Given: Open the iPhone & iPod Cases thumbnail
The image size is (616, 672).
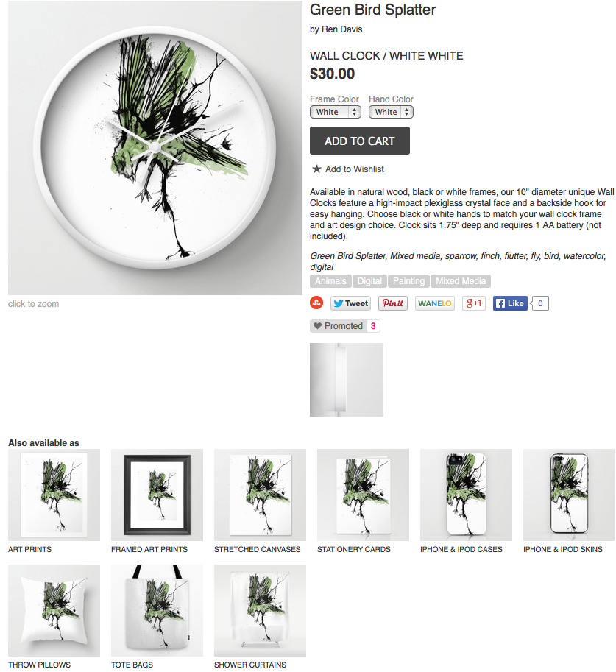Looking at the screenshot, I should coord(466,495).
